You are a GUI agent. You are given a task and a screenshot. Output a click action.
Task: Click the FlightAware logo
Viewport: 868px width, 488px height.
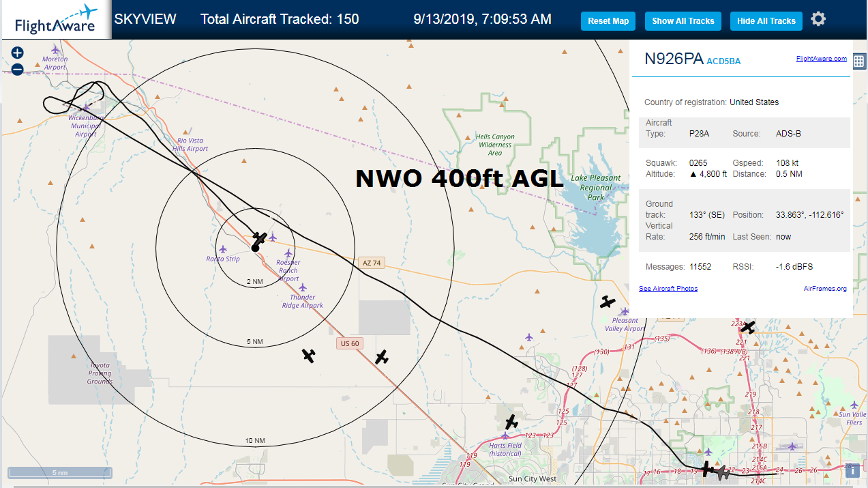coord(55,20)
